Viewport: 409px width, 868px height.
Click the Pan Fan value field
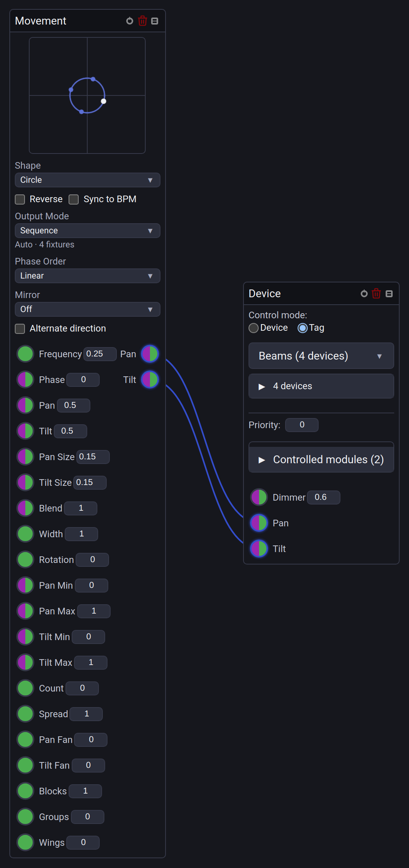coord(91,739)
